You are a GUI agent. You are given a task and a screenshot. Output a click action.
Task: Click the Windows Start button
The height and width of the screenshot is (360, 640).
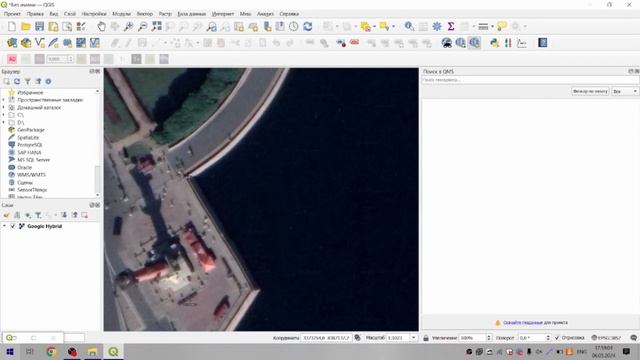[x=10, y=351]
